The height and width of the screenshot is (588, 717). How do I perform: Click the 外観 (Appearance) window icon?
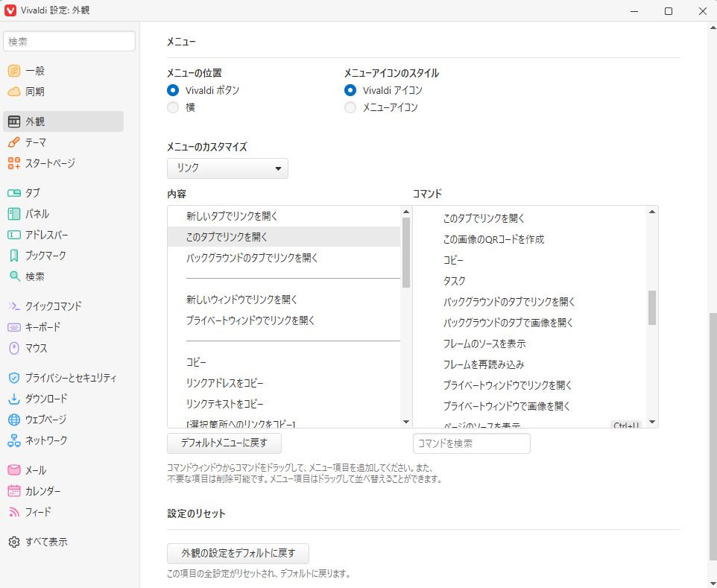pyautogui.click(x=14, y=121)
